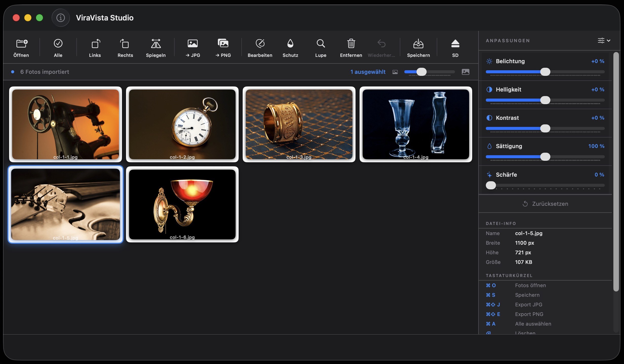Viewport: 624px width, 364px height.
Task: Open photos with the Öffnen icon
Action: (x=21, y=48)
